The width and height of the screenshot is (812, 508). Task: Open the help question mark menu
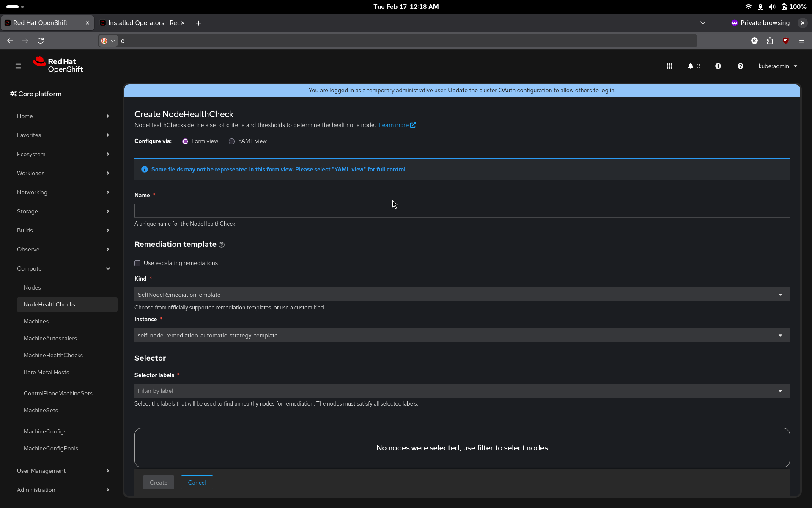click(x=740, y=66)
